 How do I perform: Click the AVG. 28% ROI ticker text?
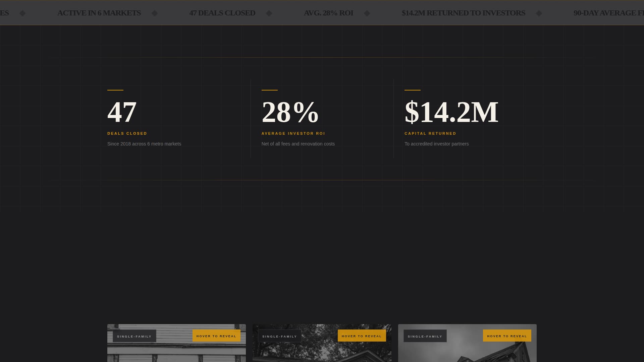[x=328, y=13]
